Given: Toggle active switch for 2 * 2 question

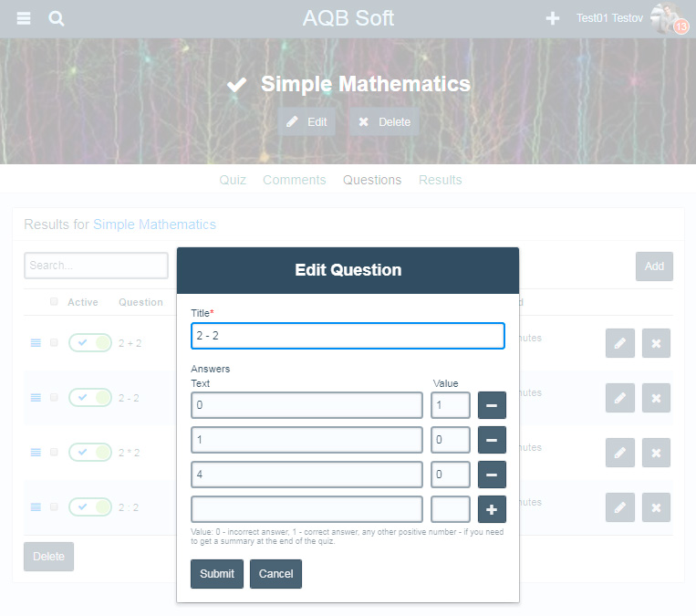Looking at the screenshot, I should pyautogui.click(x=89, y=453).
